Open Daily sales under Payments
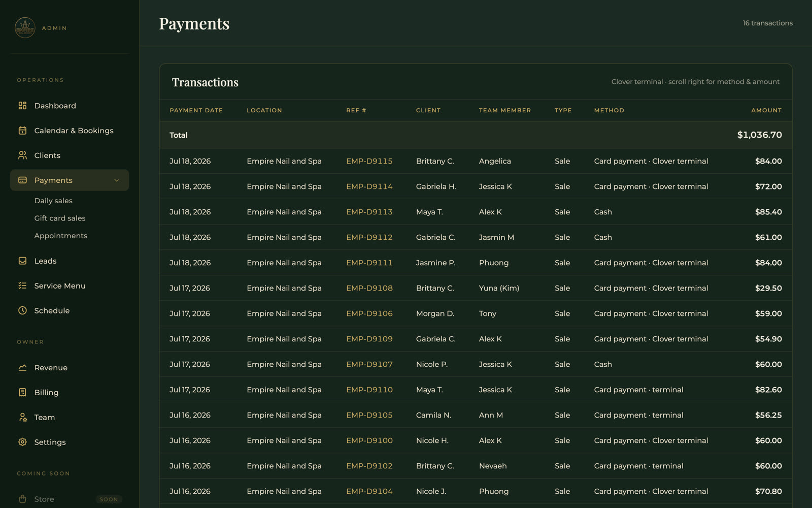Image resolution: width=812 pixels, height=508 pixels. tap(53, 201)
